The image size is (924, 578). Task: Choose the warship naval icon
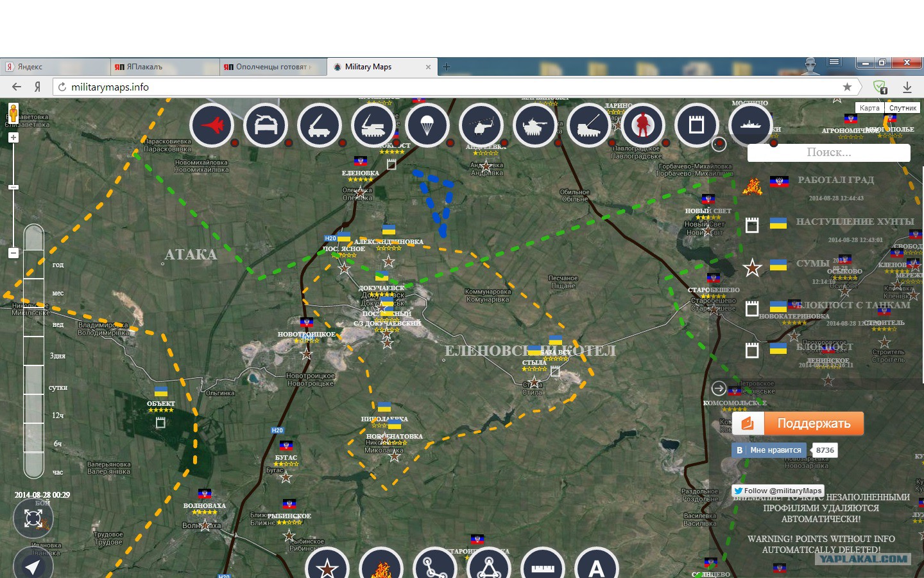click(750, 125)
